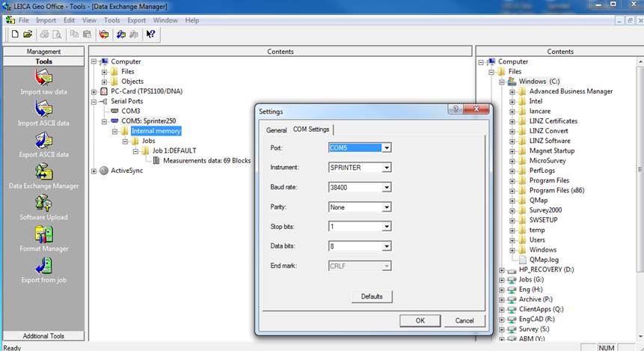Image resolution: width=644 pixels, height=351 pixels.
Task: Open the Export menu
Action: [136, 20]
